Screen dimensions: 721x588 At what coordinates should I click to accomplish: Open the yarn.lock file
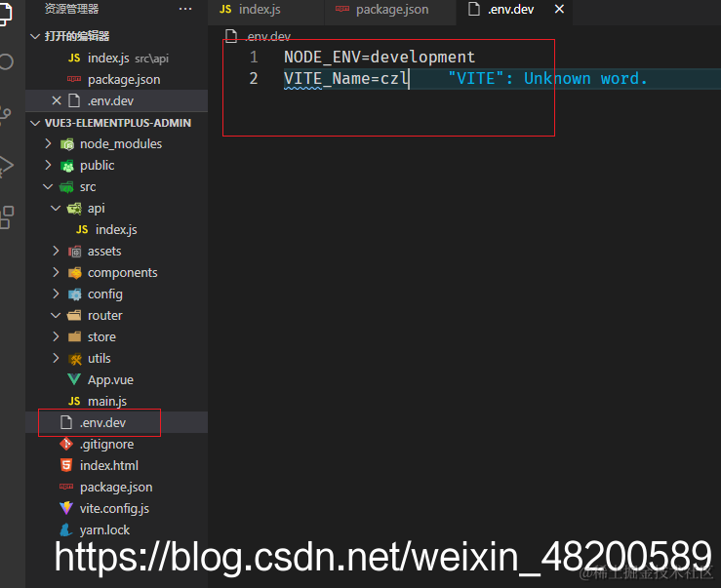click(117, 530)
